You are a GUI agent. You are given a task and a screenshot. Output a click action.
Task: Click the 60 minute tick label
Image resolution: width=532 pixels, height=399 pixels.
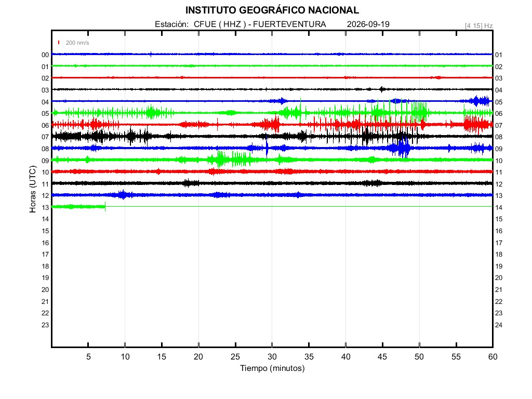point(493,356)
